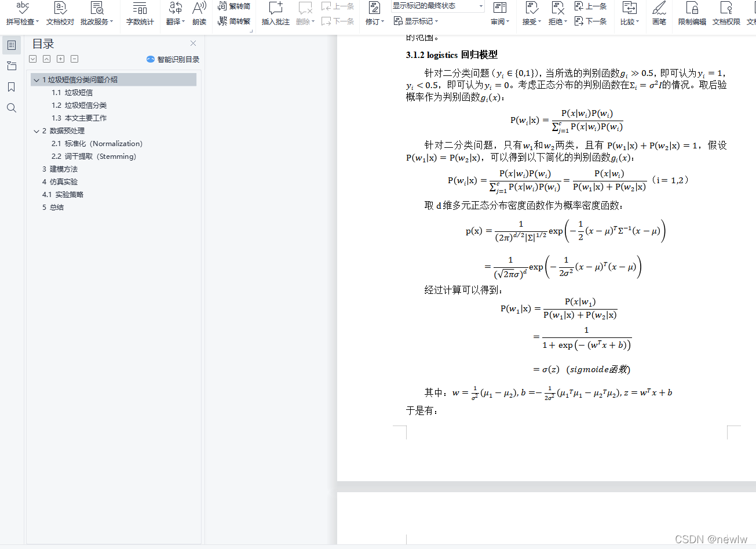
Task: Jump to 2.1 标准化 (Normalization) heading
Action: tap(97, 144)
